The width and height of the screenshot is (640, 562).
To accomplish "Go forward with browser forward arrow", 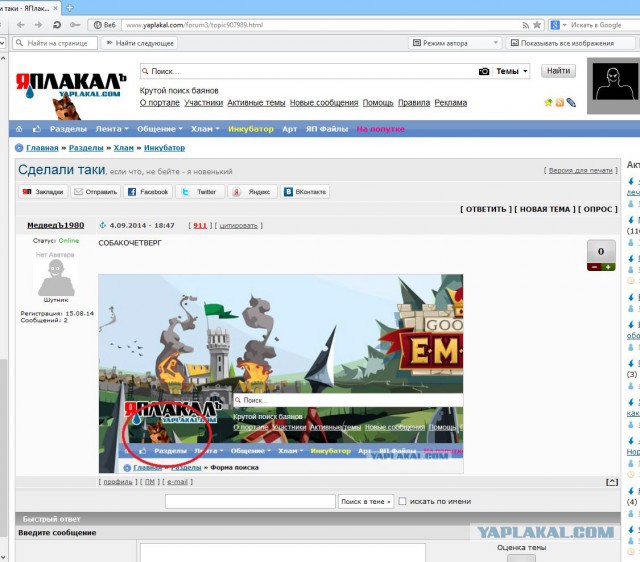I will point(38,25).
